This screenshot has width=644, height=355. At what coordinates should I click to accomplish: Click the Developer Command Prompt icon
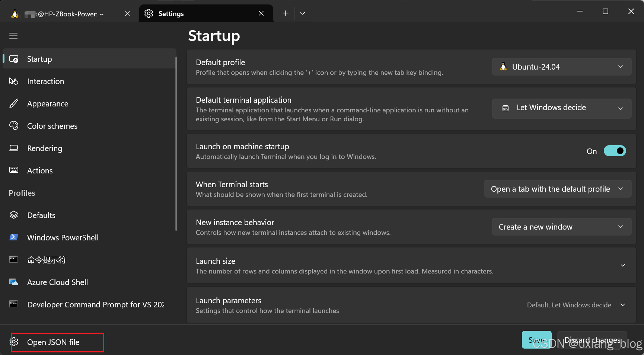pos(14,304)
